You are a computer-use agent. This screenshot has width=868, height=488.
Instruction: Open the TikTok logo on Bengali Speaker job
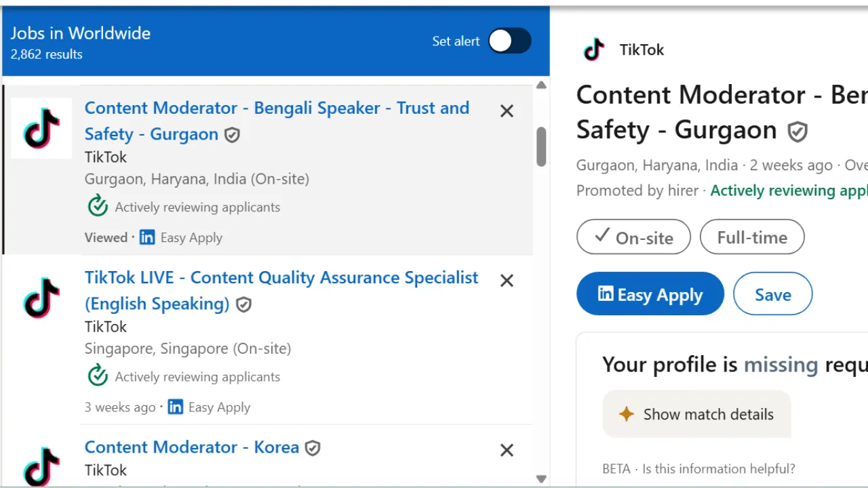[x=41, y=128]
